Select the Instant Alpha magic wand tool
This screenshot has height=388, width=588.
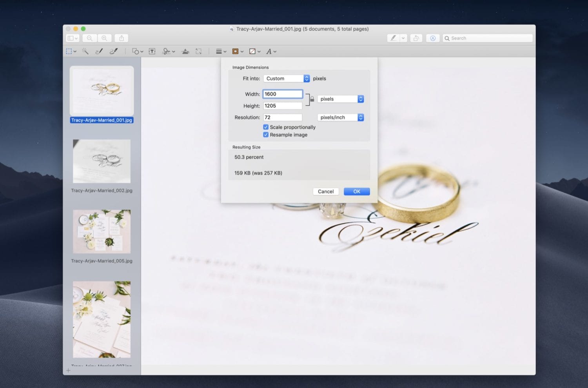click(85, 51)
